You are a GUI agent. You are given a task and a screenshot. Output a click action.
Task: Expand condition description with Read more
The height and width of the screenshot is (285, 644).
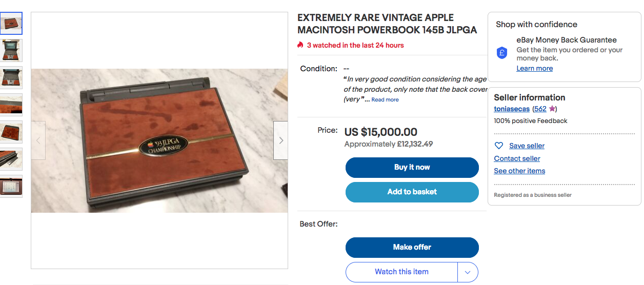[385, 100]
